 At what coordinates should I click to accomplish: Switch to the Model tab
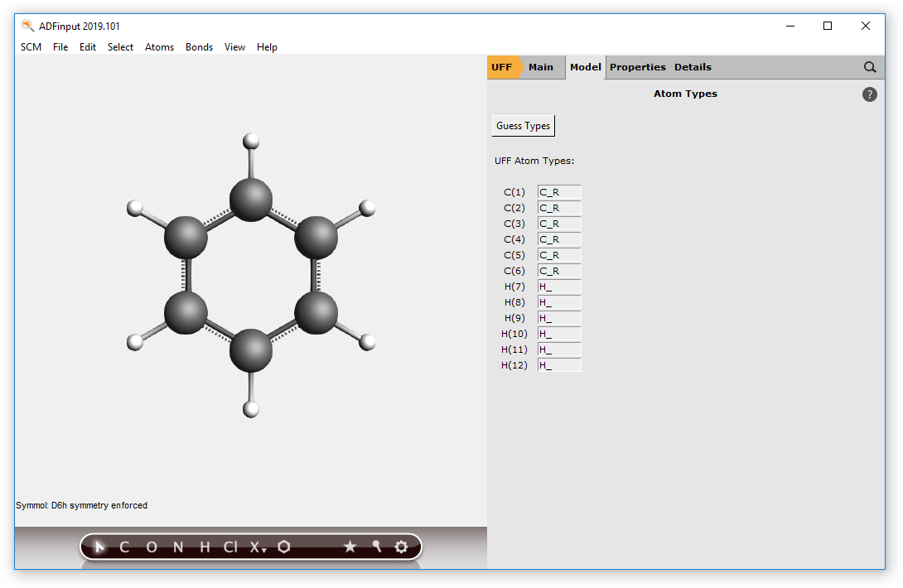pos(585,67)
